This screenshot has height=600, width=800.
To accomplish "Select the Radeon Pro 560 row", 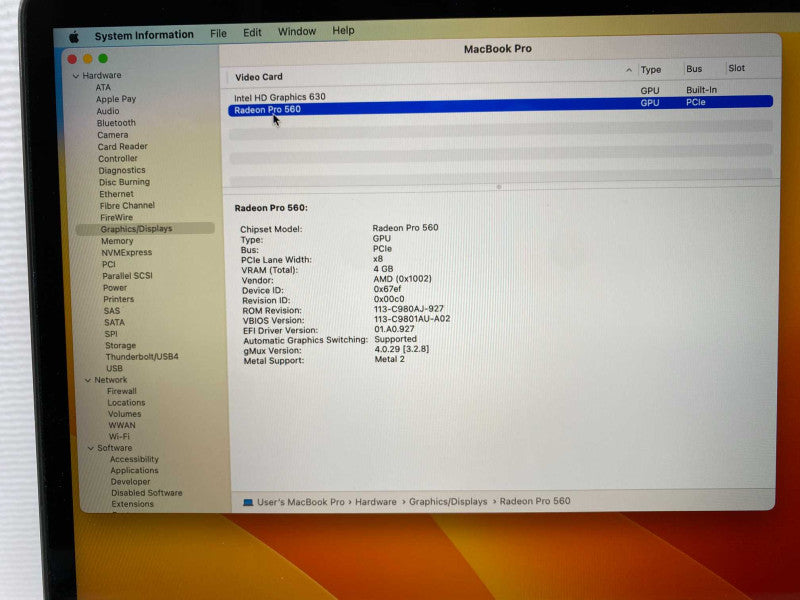I will (x=500, y=106).
